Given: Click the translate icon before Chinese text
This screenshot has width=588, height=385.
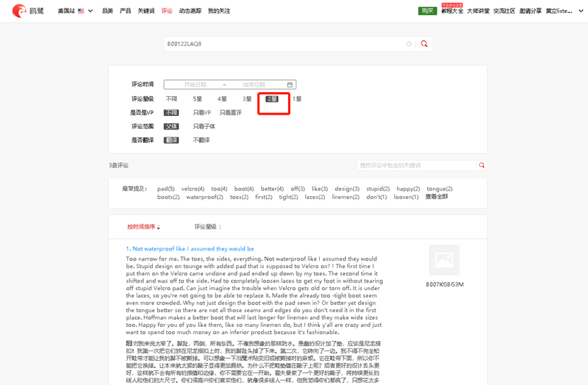Looking at the screenshot, I should point(129,343).
